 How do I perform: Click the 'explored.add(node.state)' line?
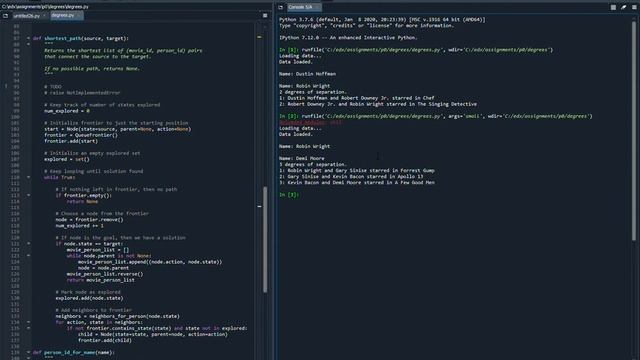pos(89,298)
